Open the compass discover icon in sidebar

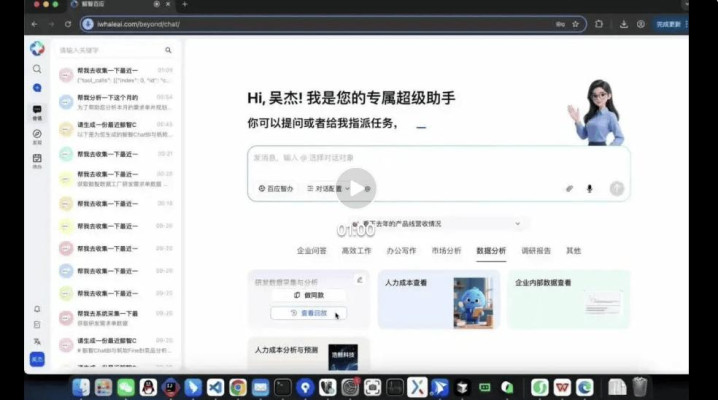(x=37, y=133)
